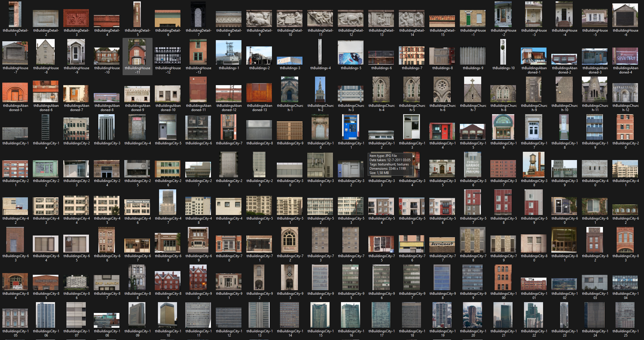The height and width of the screenshot is (340, 644).
Task: Select thBuildingsCity-125 skyscraper thumbnail
Action: coord(625,315)
